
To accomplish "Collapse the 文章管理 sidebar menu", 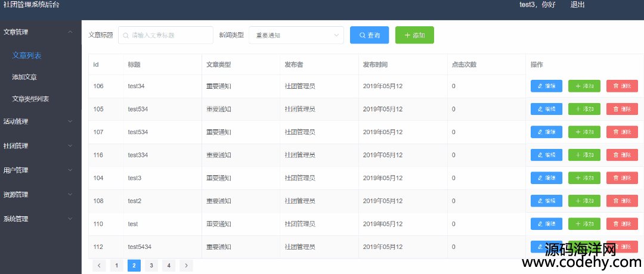I will [x=40, y=32].
